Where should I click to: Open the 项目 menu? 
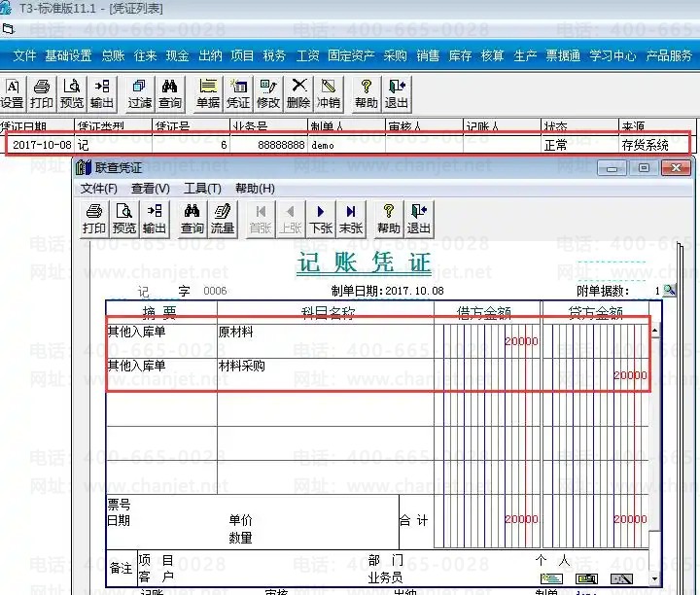pos(242,55)
